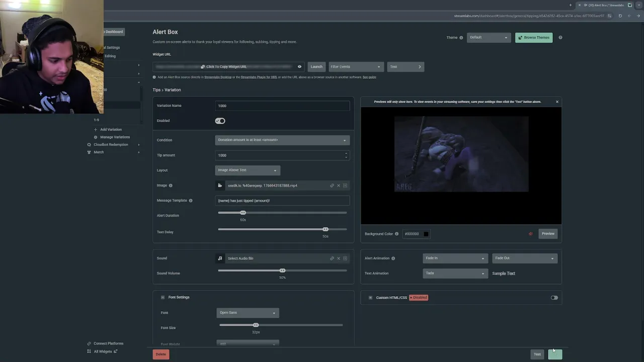This screenshot has width=644, height=362.
Task: Click the link icon in Image row
Action: click(x=332, y=186)
